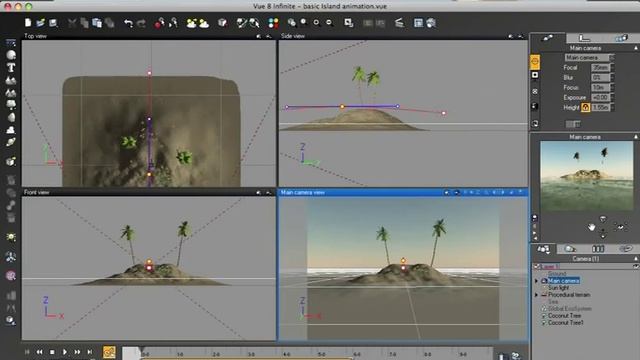
Task: Click the frame selection icon in toolbar
Action: (x=349, y=23)
